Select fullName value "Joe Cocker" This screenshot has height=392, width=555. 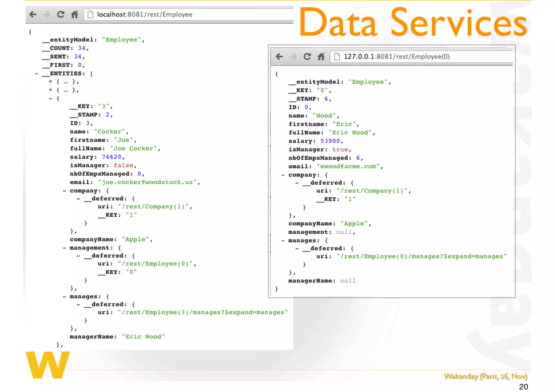tap(133, 148)
